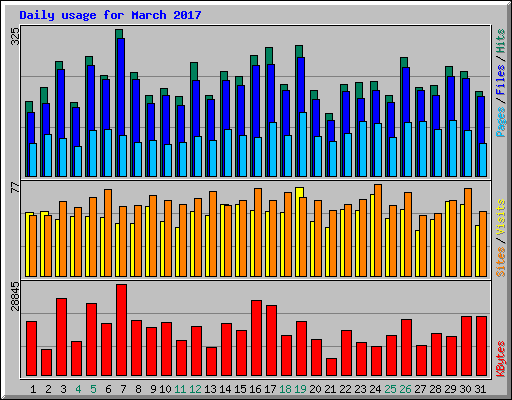
Task: Click the 325 axis value label
Action: click(x=16, y=37)
